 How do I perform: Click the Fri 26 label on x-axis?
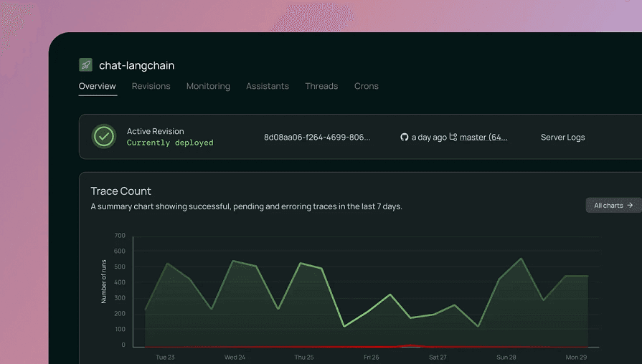[371, 357]
